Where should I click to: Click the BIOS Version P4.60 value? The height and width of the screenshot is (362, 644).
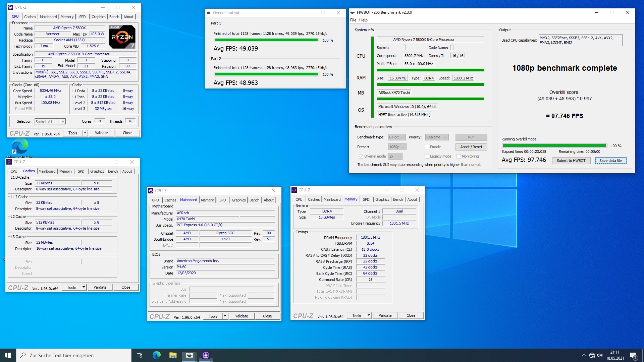point(225,267)
